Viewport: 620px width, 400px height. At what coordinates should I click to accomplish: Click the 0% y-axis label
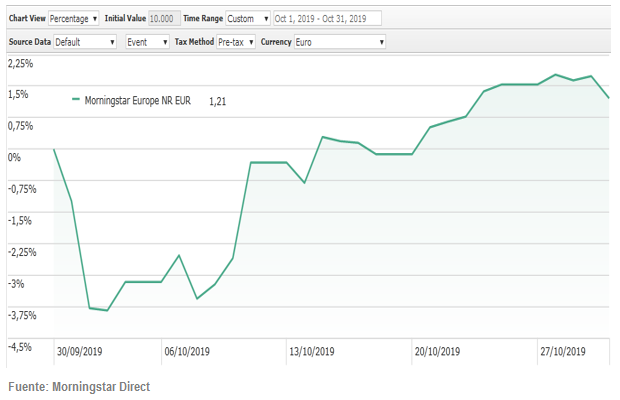[x=14, y=157]
